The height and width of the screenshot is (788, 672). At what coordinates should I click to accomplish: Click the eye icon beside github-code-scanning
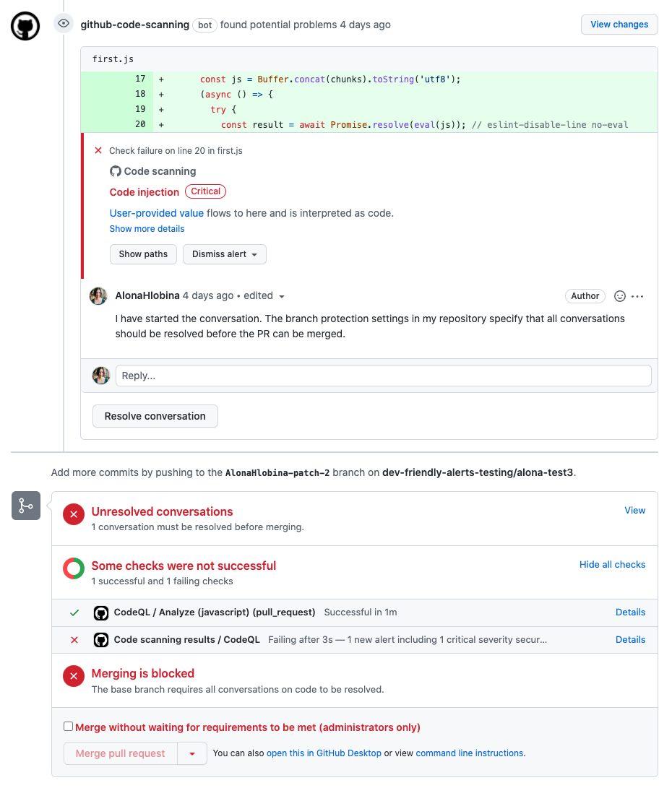point(64,24)
